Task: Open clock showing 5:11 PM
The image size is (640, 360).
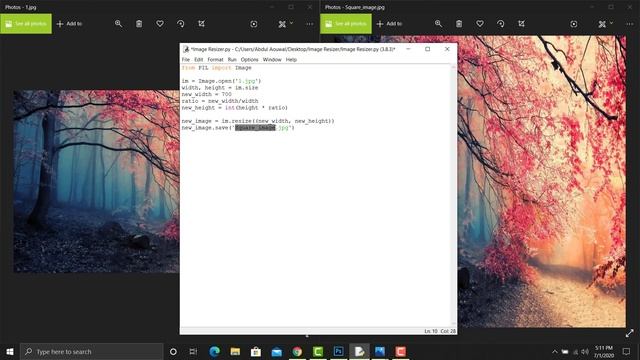Action: tap(604, 351)
